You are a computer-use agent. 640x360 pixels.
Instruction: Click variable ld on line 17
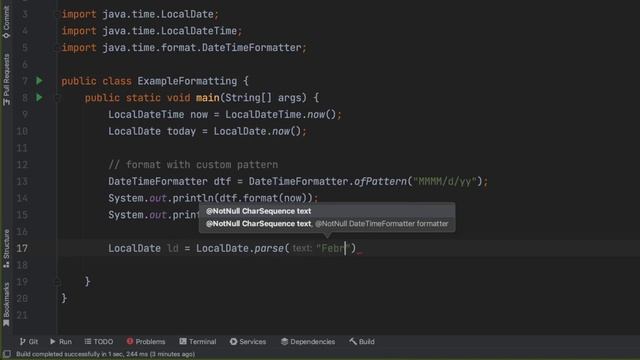(173, 248)
